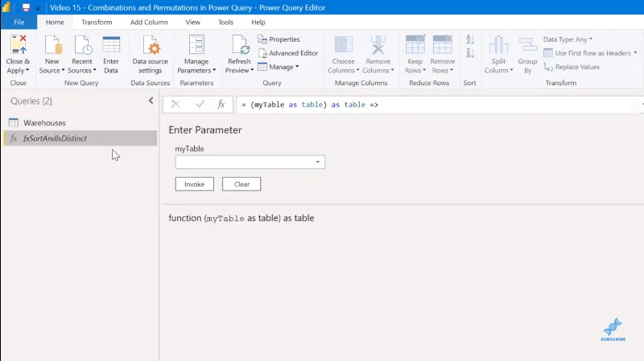The image size is (644, 361).
Task: Click Replace Values
Action: point(572,67)
